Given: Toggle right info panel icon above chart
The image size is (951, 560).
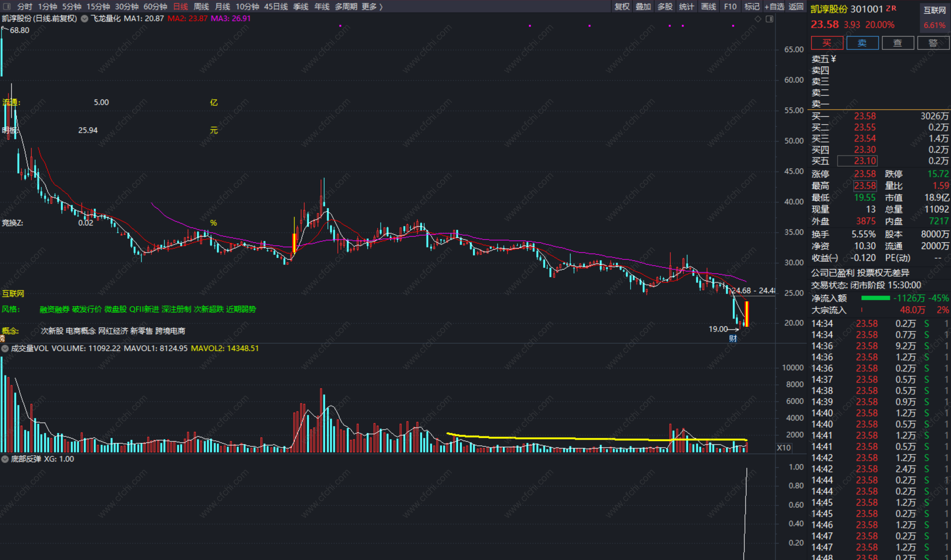Looking at the screenshot, I should 770,19.
